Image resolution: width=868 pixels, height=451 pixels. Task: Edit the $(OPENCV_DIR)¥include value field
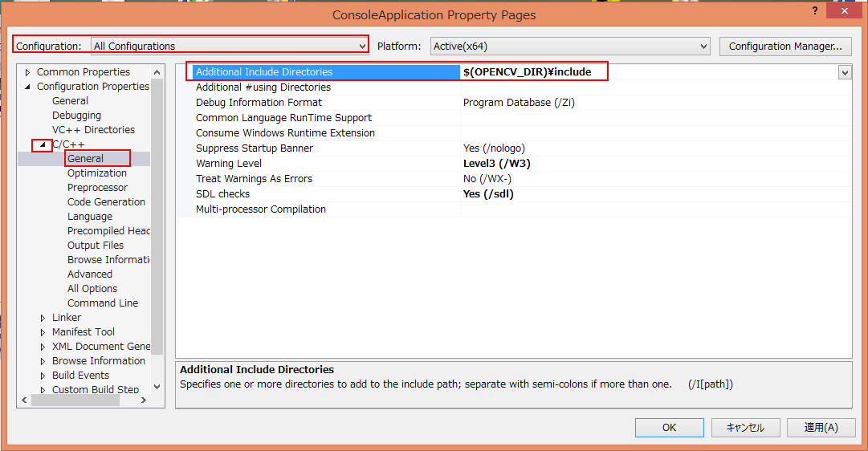649,72
